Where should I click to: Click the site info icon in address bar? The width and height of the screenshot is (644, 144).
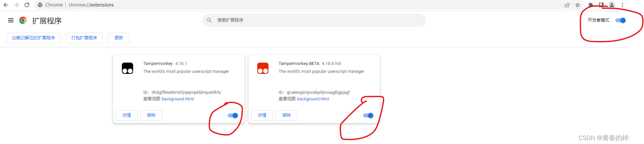[40, 5]
